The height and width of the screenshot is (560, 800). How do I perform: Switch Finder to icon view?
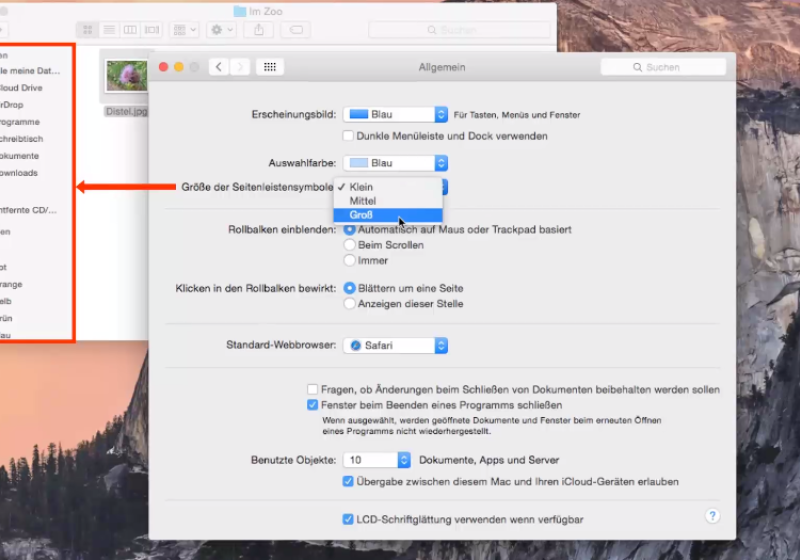click(87, 30)
